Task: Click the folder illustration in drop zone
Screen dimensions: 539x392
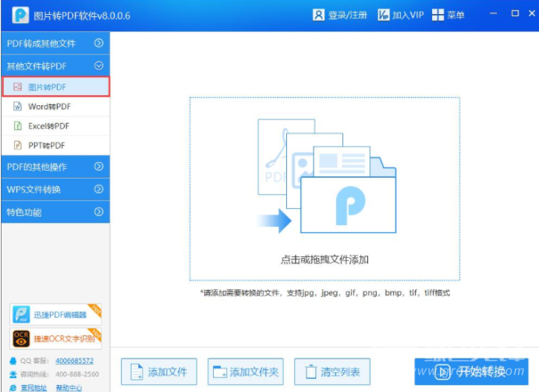Action: click(327, 176)
